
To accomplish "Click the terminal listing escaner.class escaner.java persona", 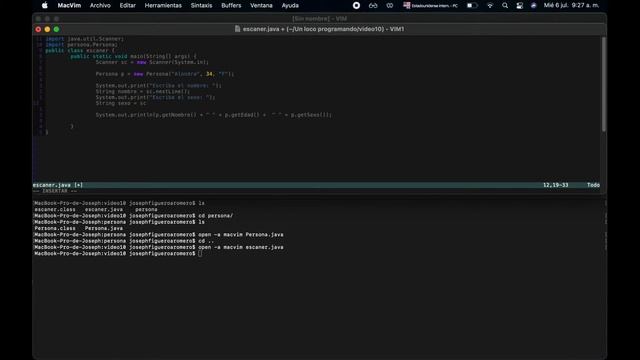I will click(x=96, y=209).
